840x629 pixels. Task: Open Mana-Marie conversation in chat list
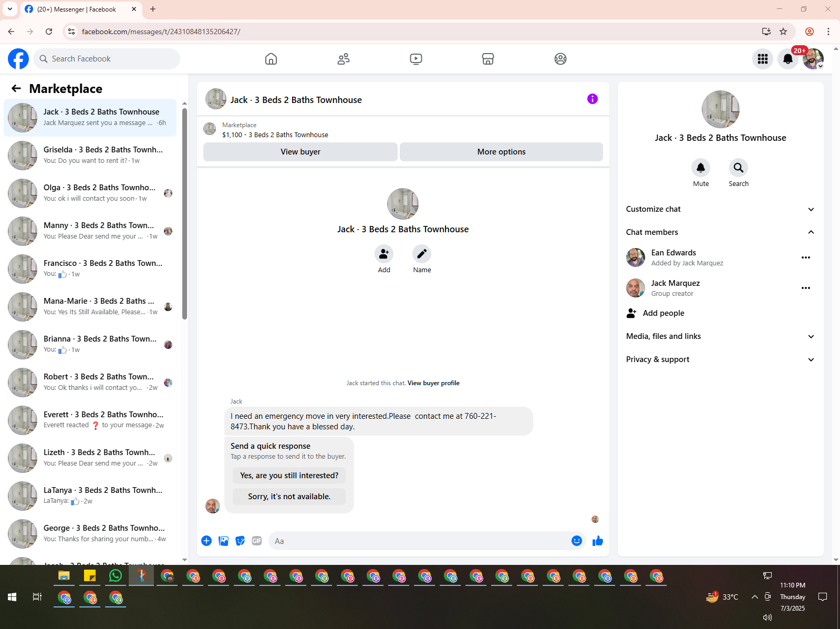coord(90,307)
